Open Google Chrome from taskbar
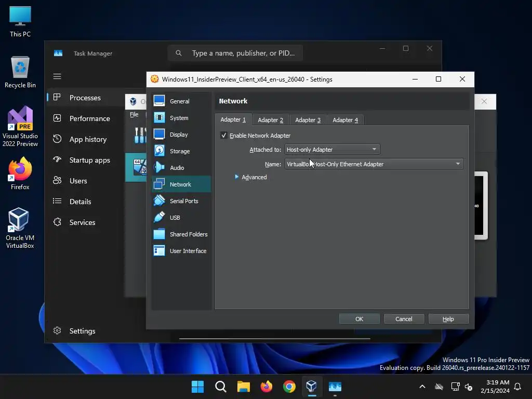This screenshot has height=399, width=532. (x=289, y=387)
